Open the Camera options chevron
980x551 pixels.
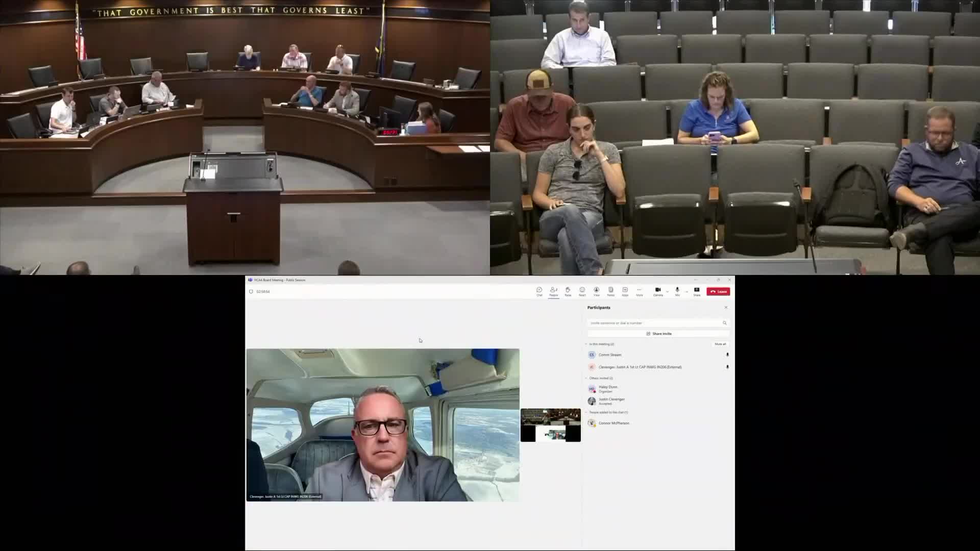667,290
